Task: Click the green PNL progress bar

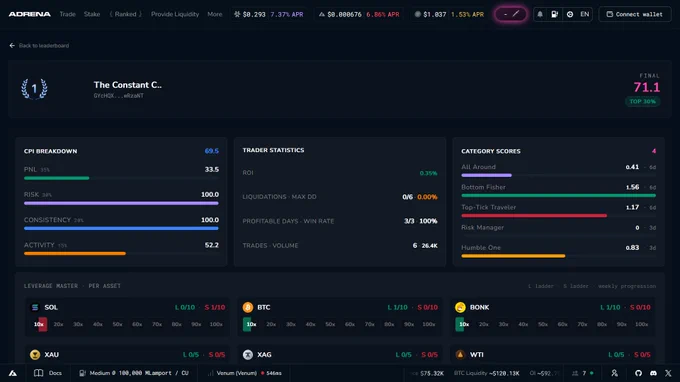Action: click(x=56, y=178)
